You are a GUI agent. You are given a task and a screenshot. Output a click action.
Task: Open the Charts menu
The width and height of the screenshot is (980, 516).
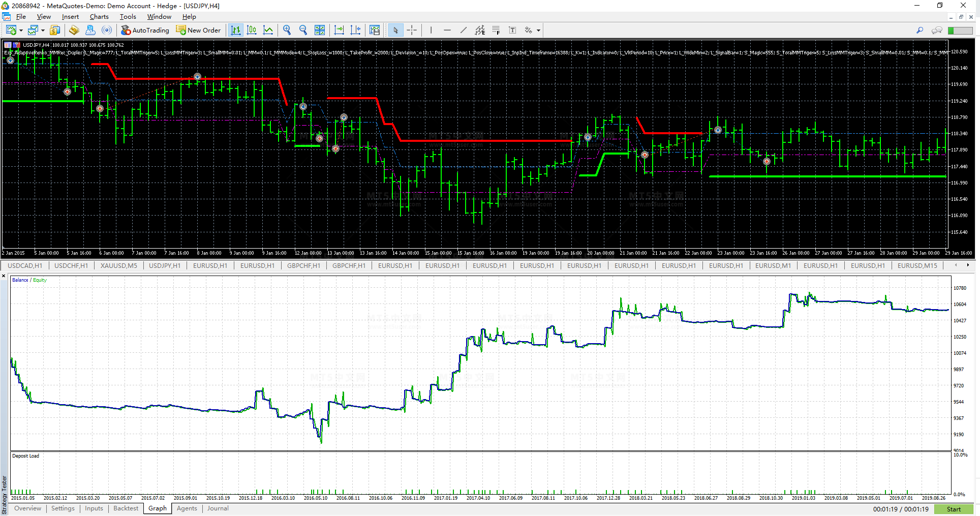click(x=99, y=17)
